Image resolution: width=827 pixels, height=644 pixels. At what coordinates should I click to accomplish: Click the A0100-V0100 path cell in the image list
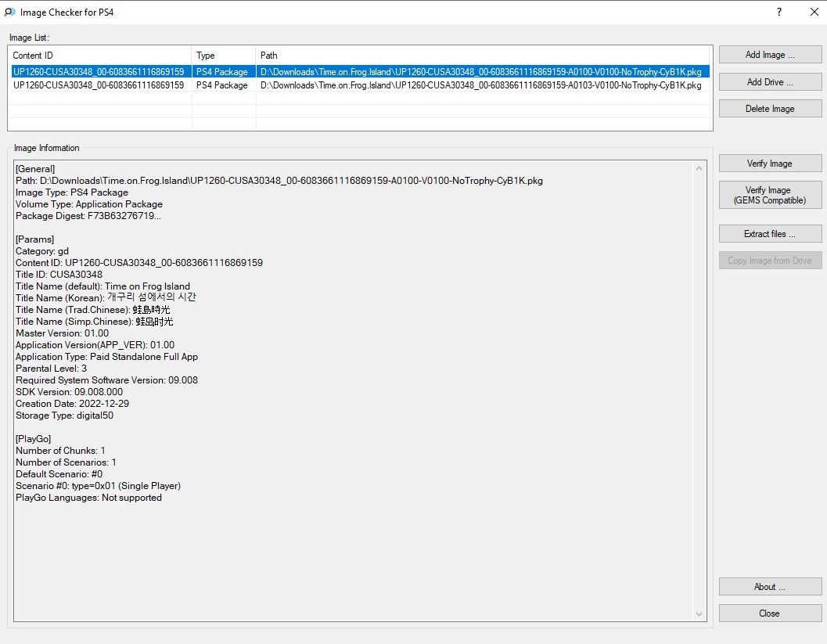point(481,72)
